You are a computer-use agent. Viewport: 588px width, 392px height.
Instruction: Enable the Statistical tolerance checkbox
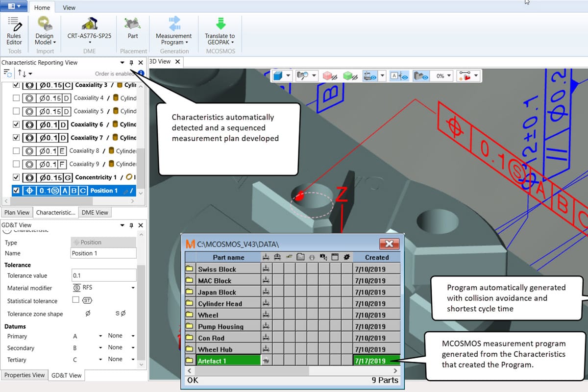(76, 300)
